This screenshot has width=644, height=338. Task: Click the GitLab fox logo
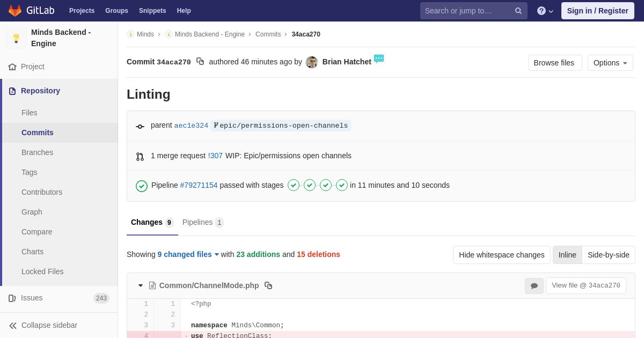[15, 11]
